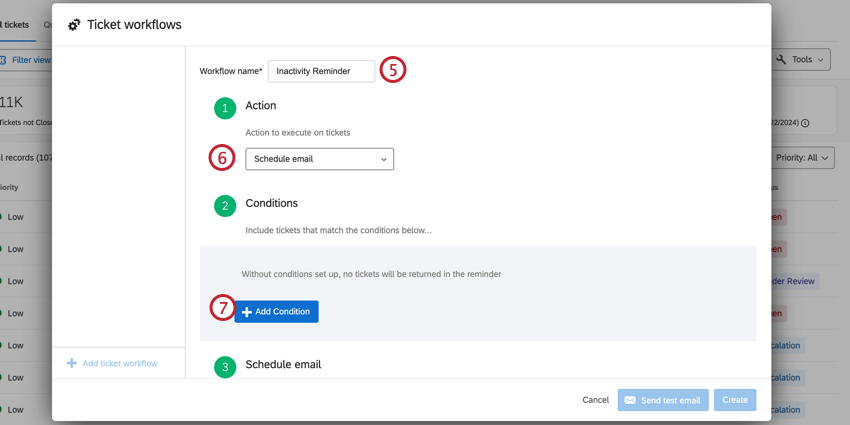Click the Create button
Screen dimensions: 850x425
pos(735,400)
